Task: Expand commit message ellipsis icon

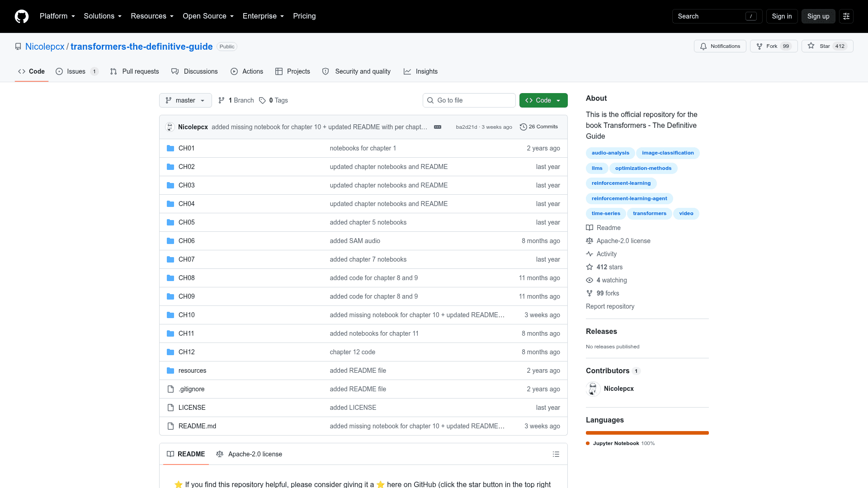Action: [438, 127]
